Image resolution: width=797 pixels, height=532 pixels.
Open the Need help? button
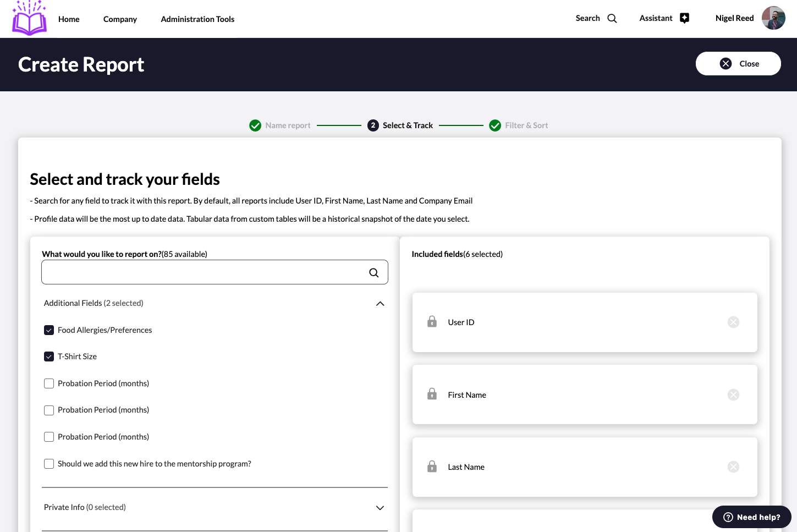(x=751, y=517)
